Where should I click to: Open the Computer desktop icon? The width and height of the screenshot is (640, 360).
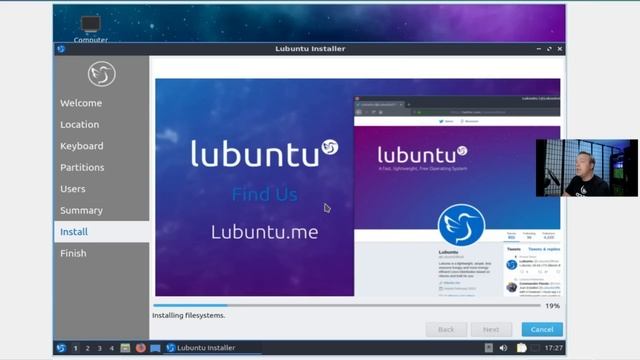click(x=91, y=29)
